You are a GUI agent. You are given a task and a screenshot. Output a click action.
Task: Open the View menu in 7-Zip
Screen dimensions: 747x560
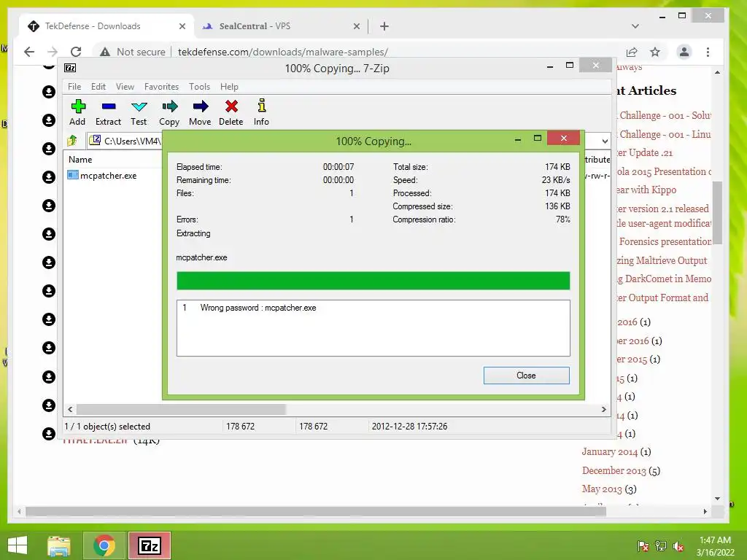tap(125, 86)
